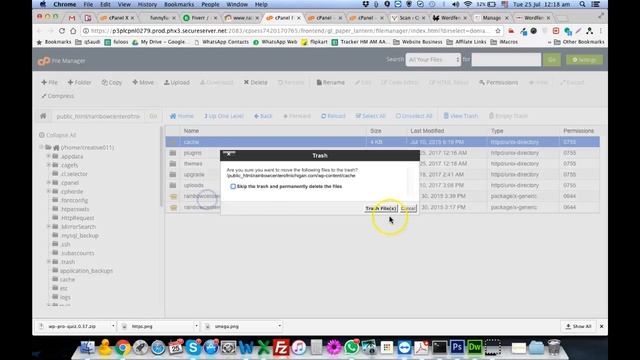The height and width of the screenshot is (360, 640).
Task: Compress the selected item
Action: tap(58, 96)
